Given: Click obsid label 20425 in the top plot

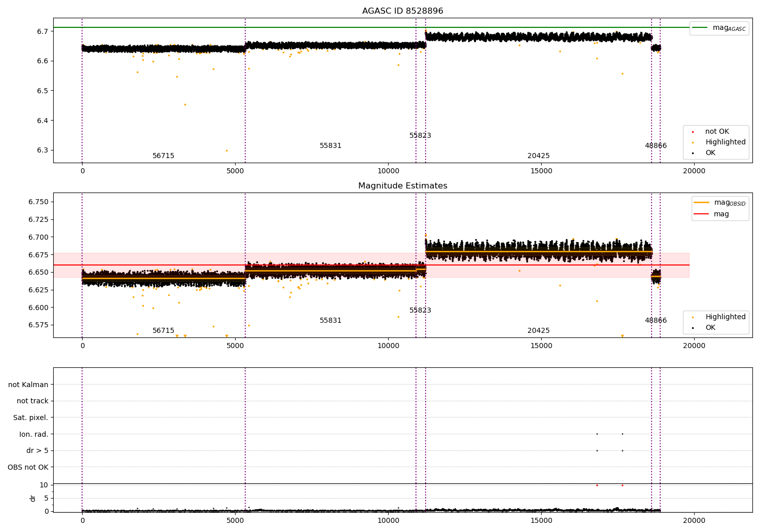Looking at the screenshot, I should tap(538, 156).
